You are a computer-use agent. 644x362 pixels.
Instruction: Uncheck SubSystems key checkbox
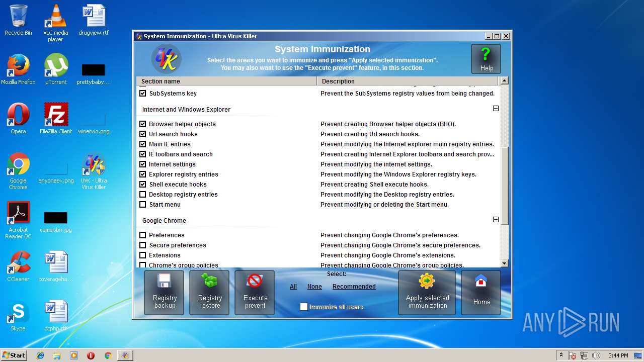(143, 94)
